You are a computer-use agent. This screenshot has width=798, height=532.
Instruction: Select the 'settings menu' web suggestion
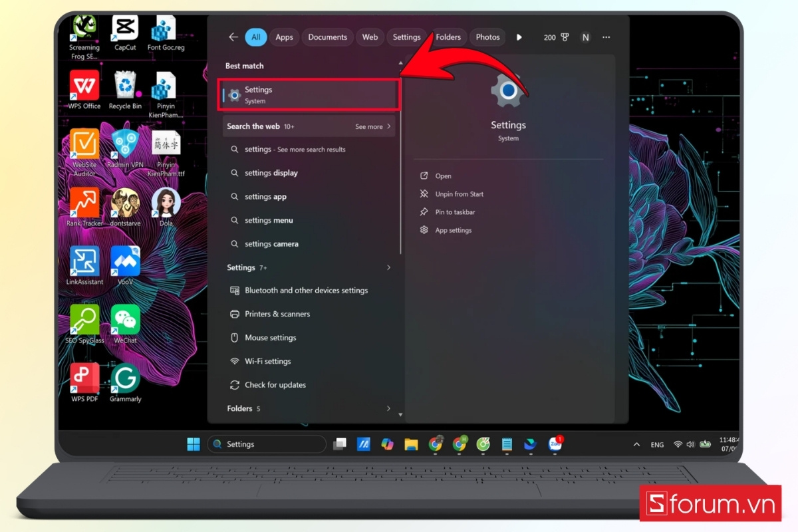point(311,220)
